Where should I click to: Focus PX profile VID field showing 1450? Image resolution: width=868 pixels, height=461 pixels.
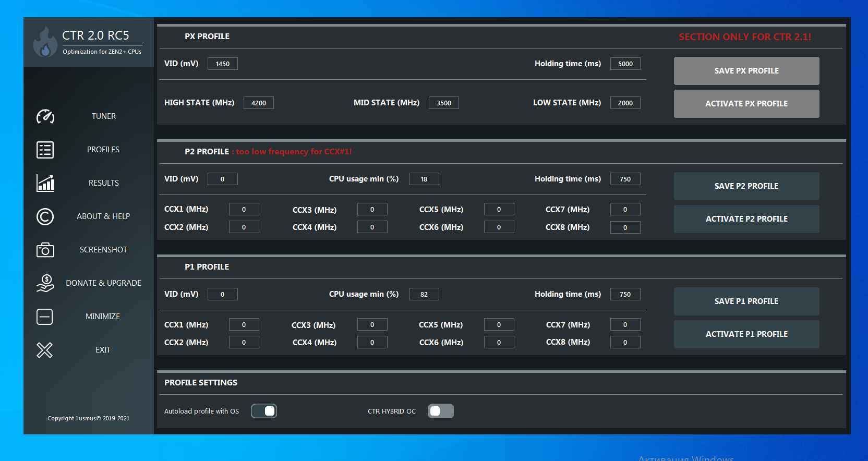[x=223, y=64]
